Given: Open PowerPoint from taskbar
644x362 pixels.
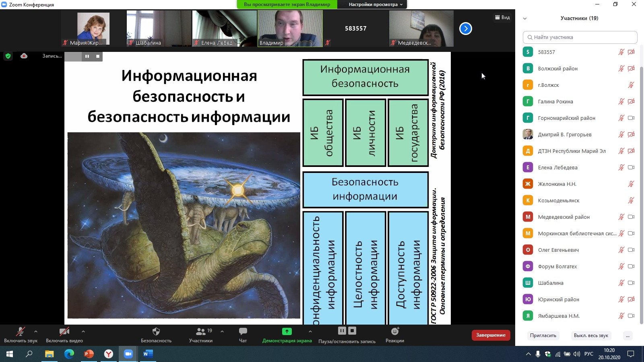Looking at the screenshot, I should click(89, 354).
